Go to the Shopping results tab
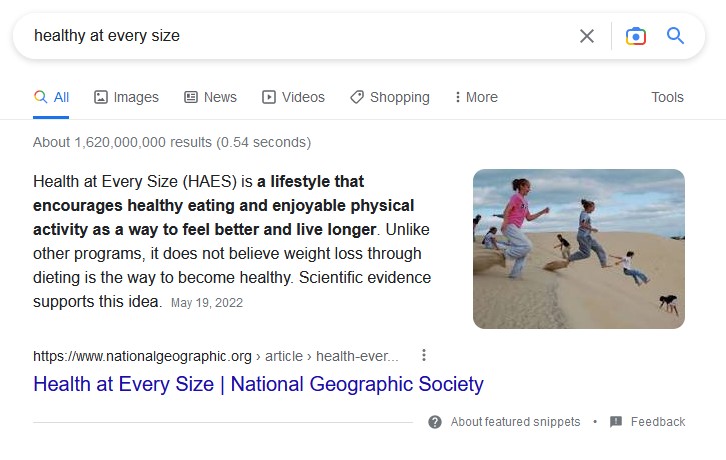 [x=399, y=97]
